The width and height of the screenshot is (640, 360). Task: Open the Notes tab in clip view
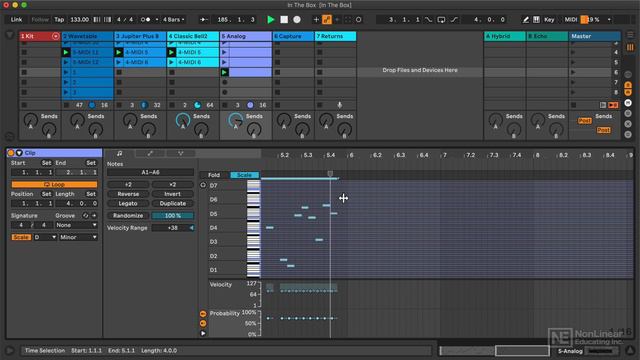click(x=120, y=153)
